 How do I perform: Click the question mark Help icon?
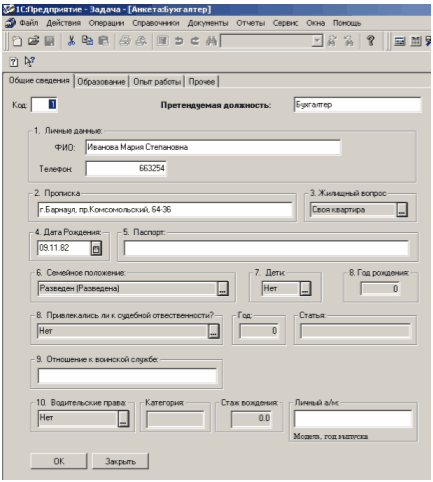371,41
